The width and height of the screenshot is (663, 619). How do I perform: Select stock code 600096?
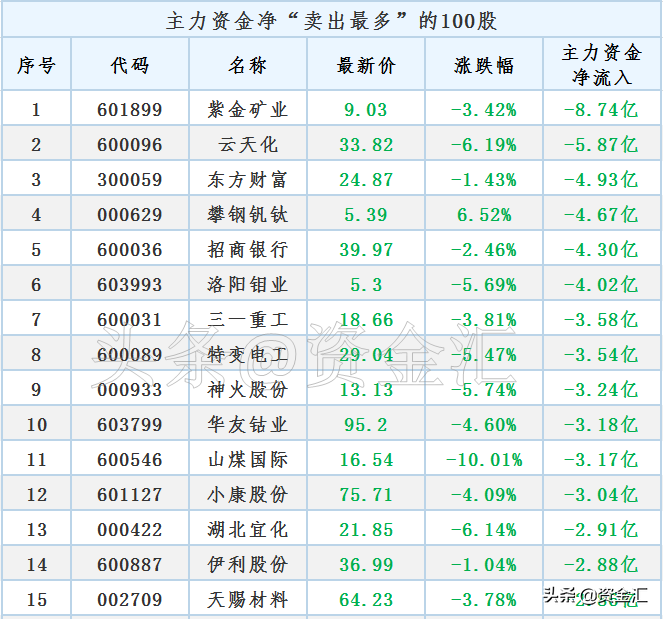pos(130,145)
